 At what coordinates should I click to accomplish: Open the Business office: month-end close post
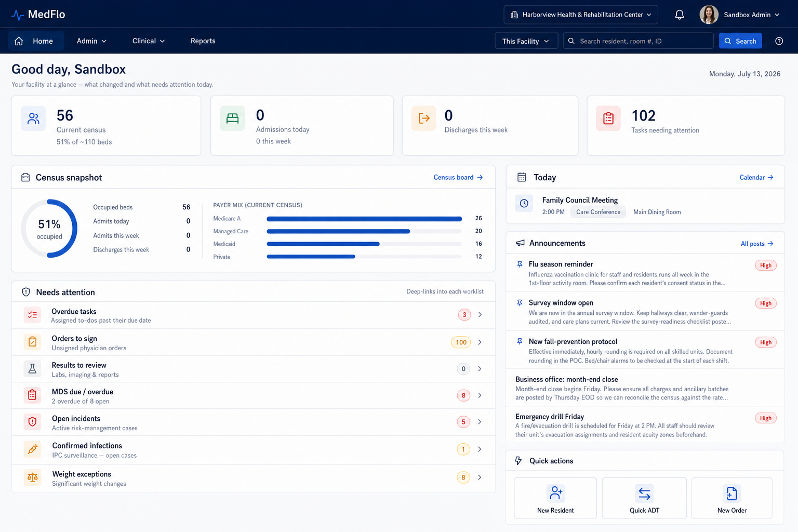click(645, 388)
